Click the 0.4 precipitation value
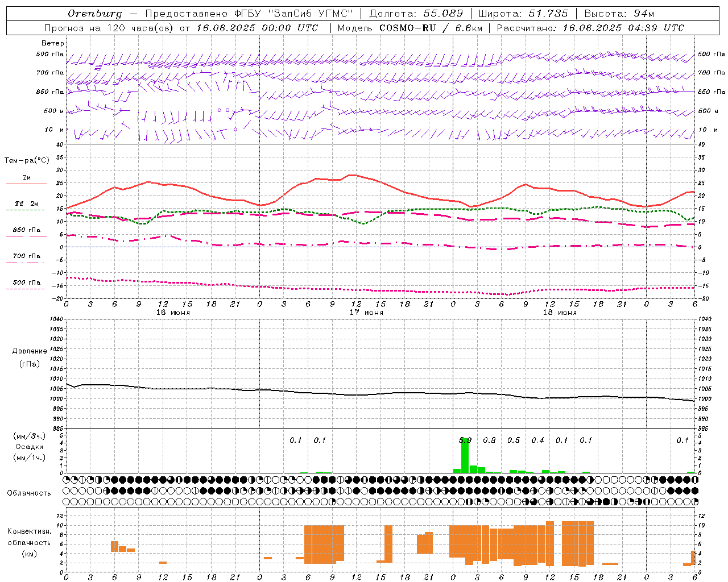This screenshot has height=582, width=728. pos(537,440)
